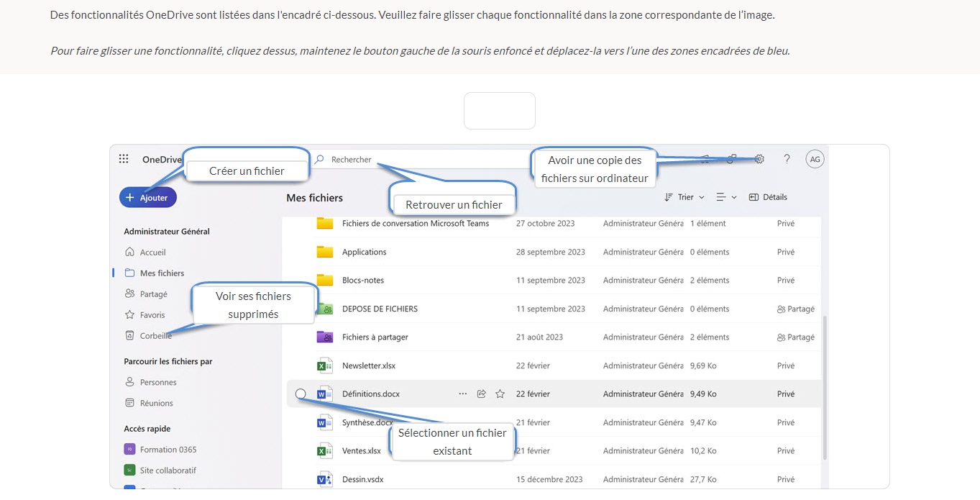The width and height of the screenshot is (980, 500).
Task: Click the share icon on Définitions.docx
Action: [482, 394]
